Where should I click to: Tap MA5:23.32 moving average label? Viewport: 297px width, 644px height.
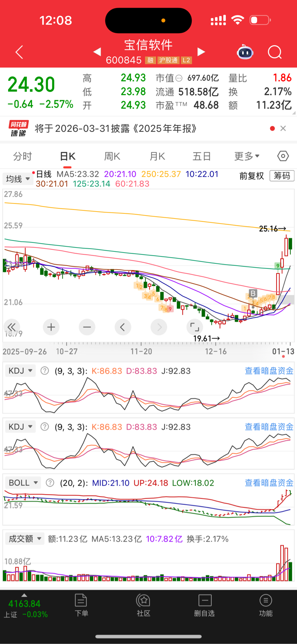(78, 174)
